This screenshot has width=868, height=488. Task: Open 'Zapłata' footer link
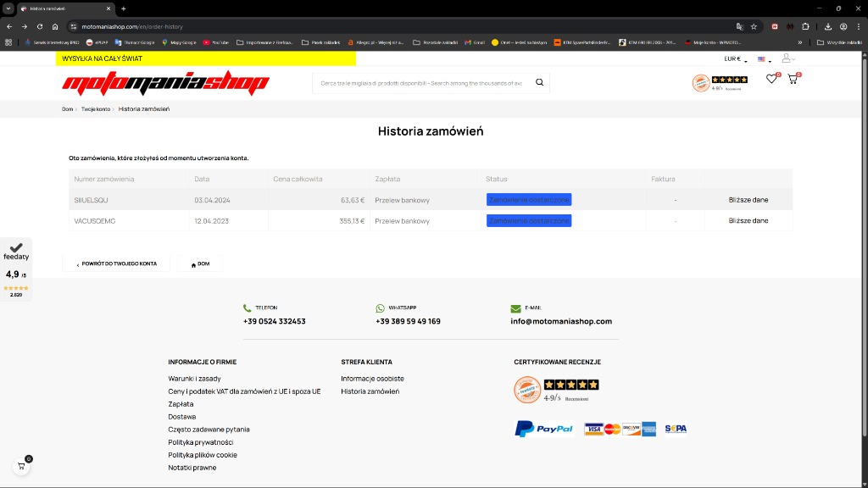click(x=181, y=404)
